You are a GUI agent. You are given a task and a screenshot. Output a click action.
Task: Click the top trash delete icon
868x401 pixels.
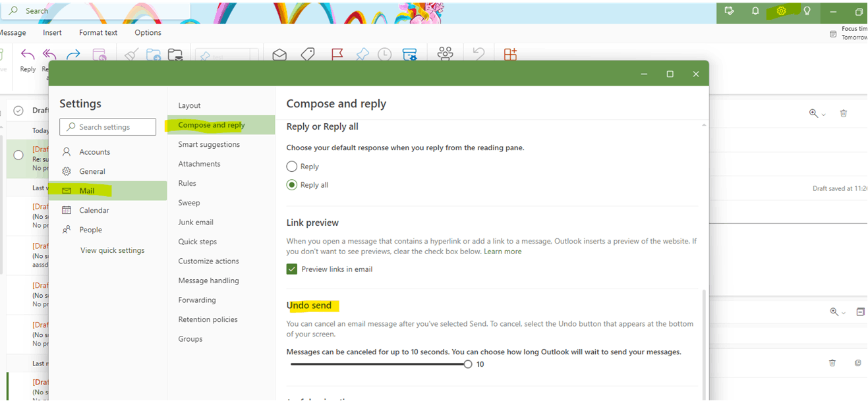coord(844,113)
